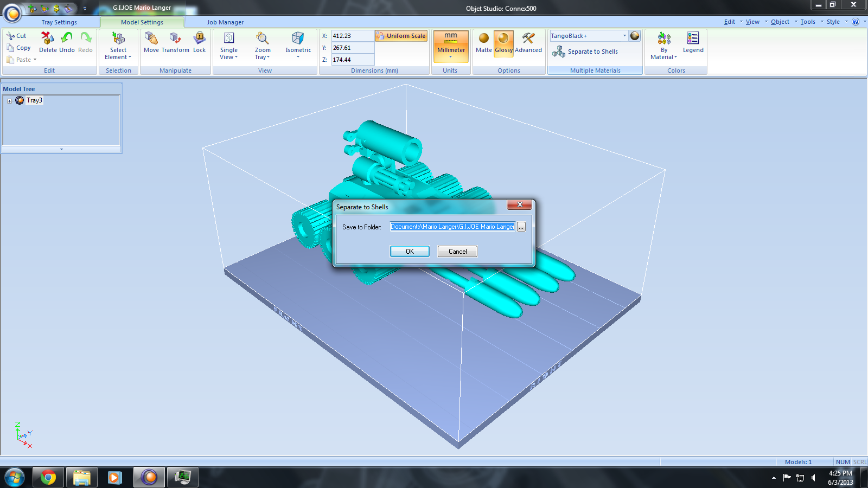
Task: Click the dollar-sign estimate quick access icon
Action: coord(56,8)
